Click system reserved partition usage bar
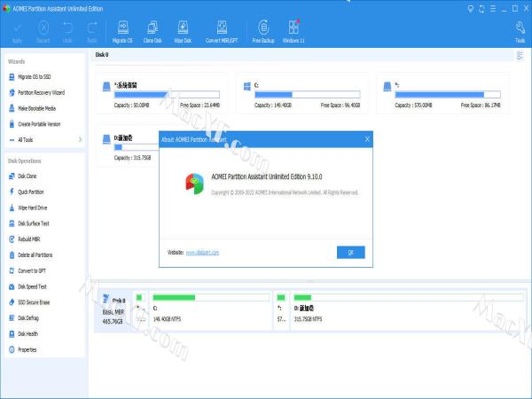Image resolution: width=532 pixels, height=399 pixels. [167, 95]
